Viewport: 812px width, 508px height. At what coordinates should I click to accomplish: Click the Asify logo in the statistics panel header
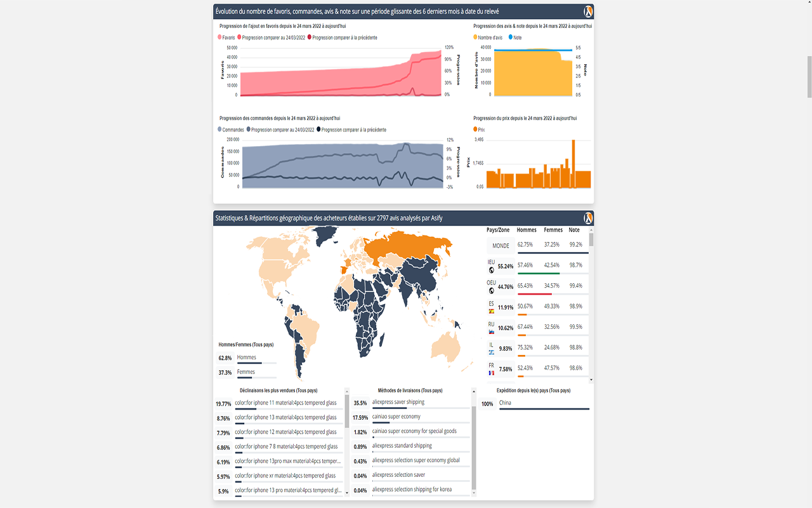[x=588, y=218]
